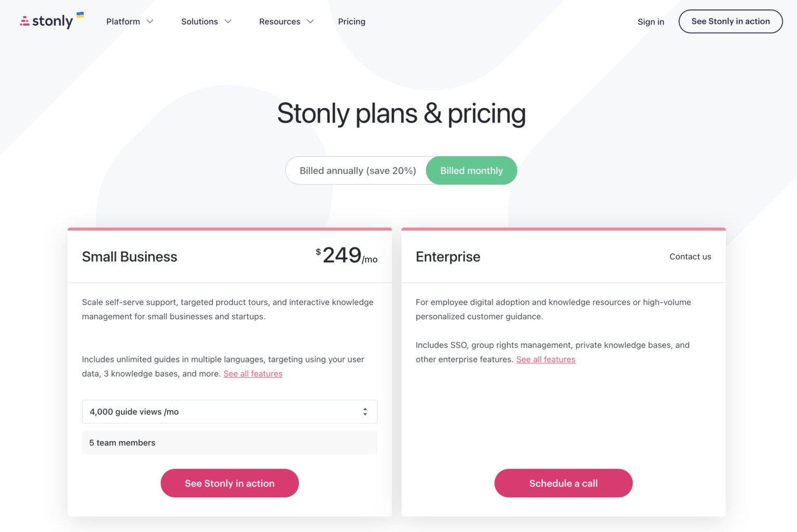Click the Resources menu item

click(x=280, y=21)
